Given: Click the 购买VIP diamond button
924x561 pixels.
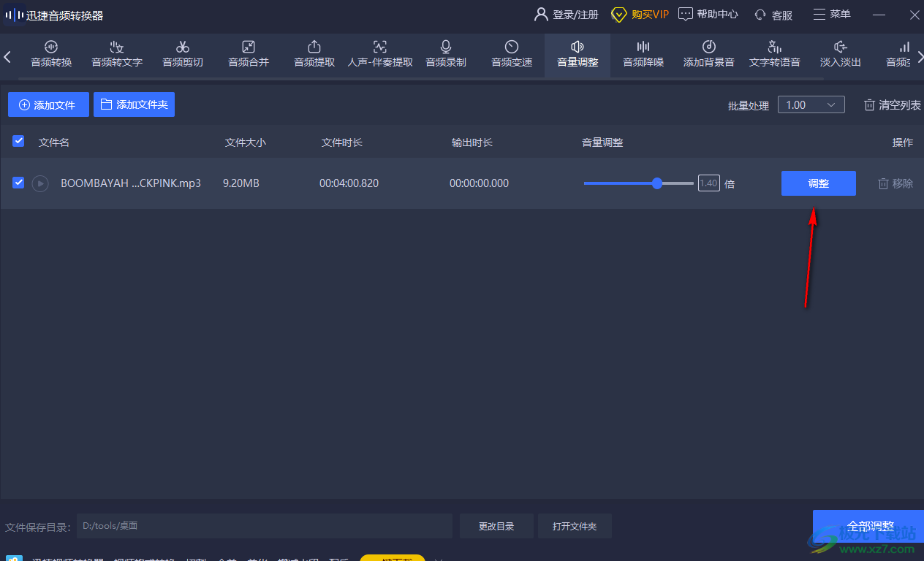Looking at the screenshot, I should pos(640,15).
